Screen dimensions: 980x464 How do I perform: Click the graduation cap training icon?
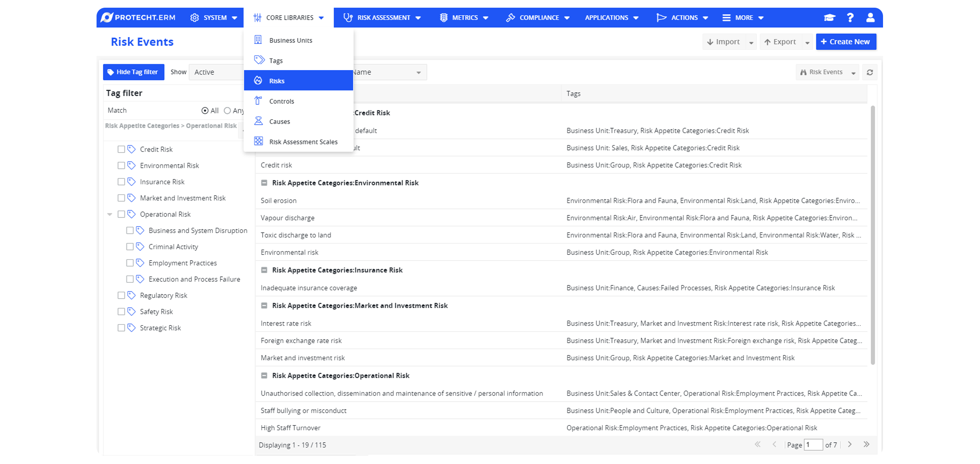coord(829,18)
